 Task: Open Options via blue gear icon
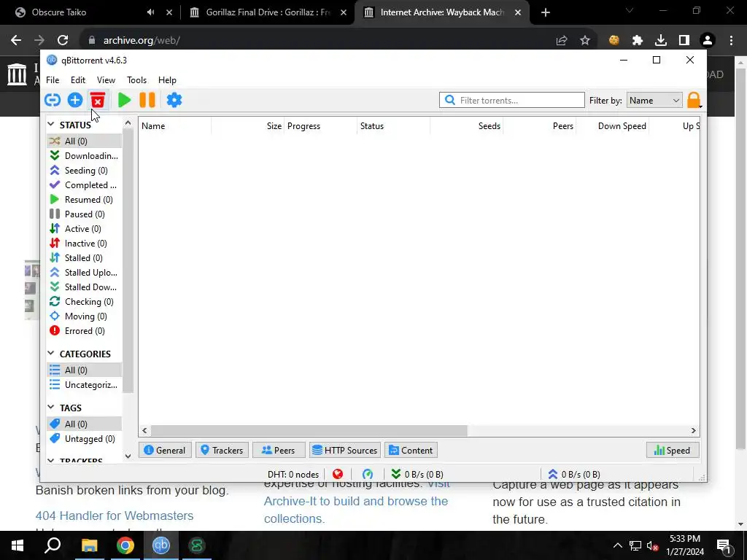click(x=174, y=100)
